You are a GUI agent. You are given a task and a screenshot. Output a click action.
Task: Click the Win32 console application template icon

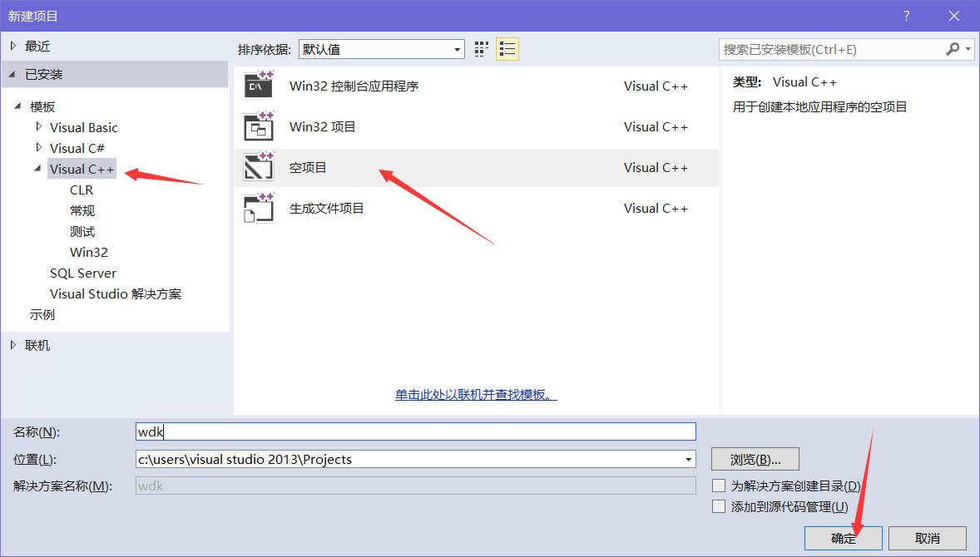(x=259, y=86)
